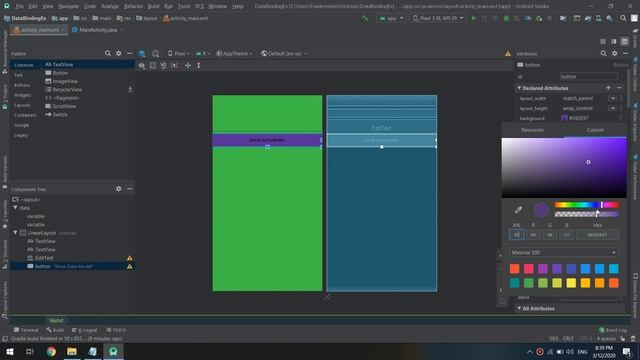This screenshot has height=360, width=640.
Task: Click the clear constraints icon
Action: (163, 65)
